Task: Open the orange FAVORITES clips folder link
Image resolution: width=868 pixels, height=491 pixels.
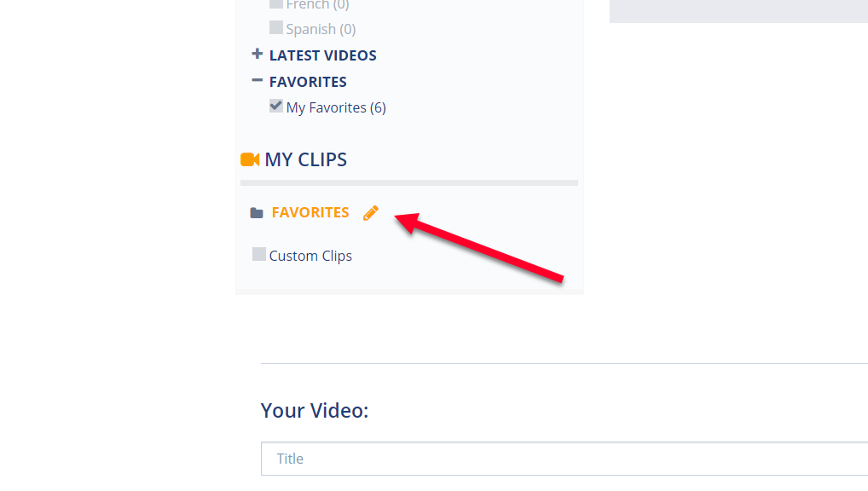Action: click(x=310, y=212)
